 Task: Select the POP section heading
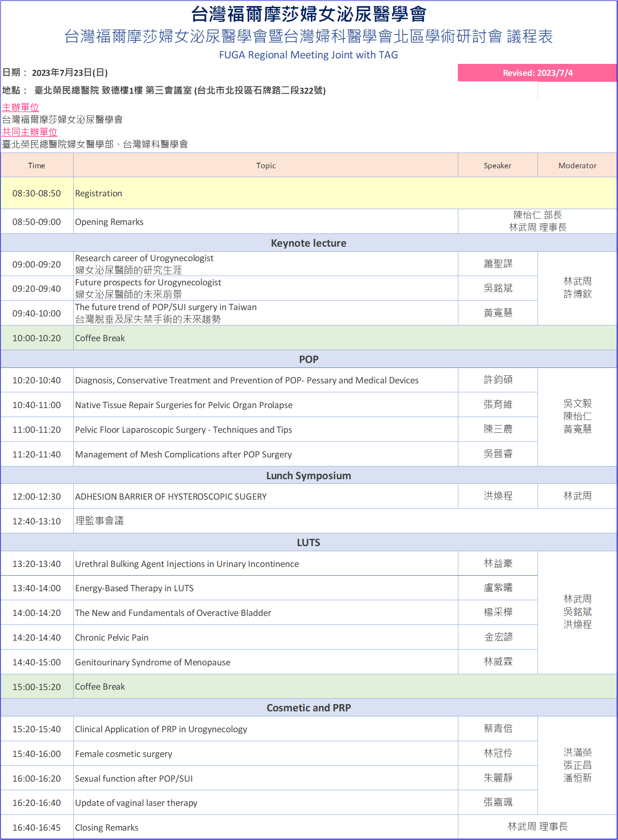[x=308, y=360]
